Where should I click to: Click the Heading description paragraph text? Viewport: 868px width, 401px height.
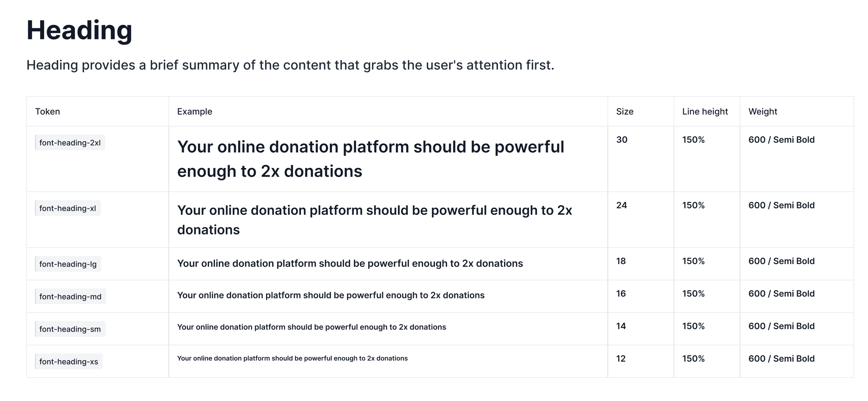click(290, 65)
